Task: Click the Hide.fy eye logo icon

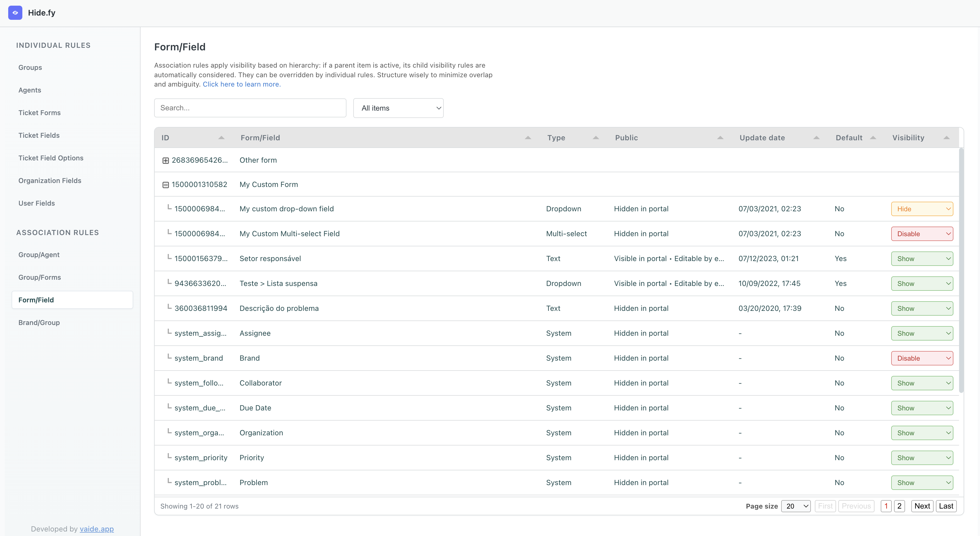Action: [x=15, y=12]
